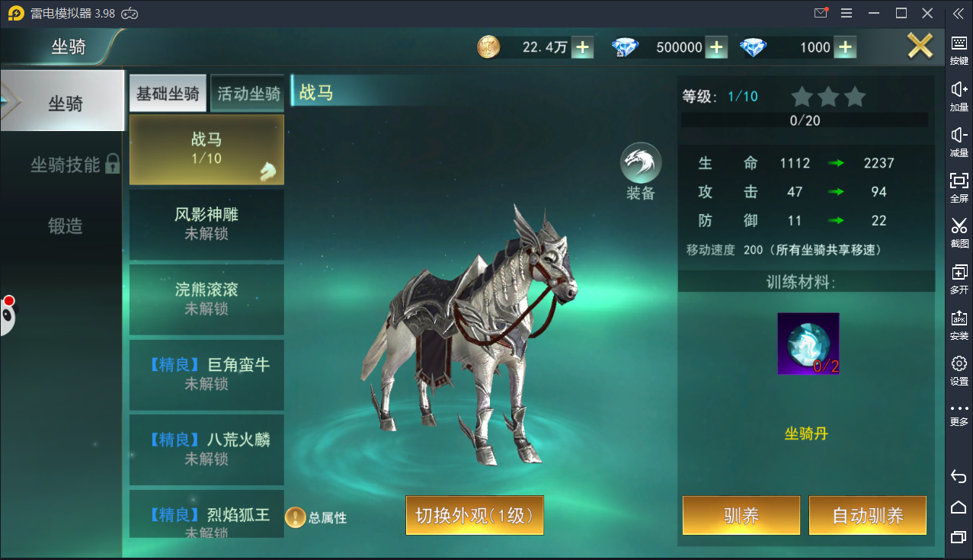Click 总属性 total attributes info icon

pyautogui.click(x=295, y=517)
